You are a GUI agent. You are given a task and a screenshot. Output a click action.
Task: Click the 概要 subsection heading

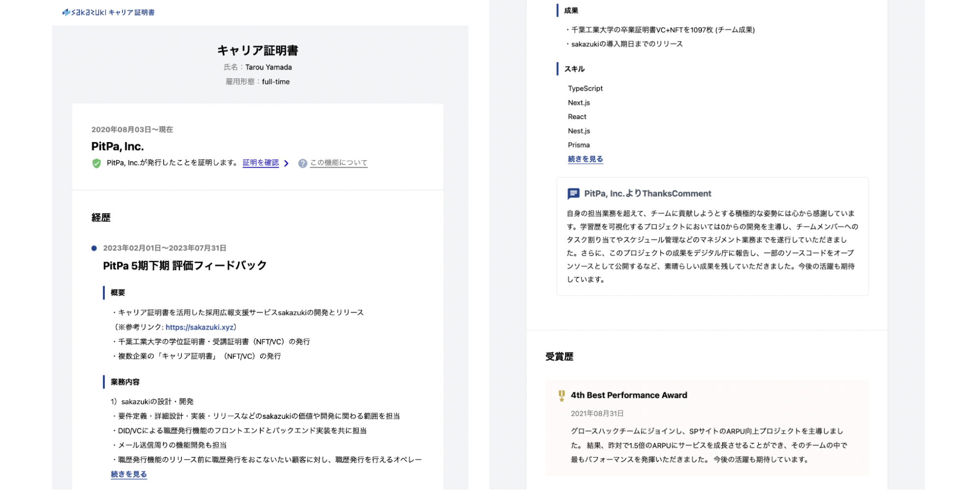pyautogui.click(x=118, y=293)
